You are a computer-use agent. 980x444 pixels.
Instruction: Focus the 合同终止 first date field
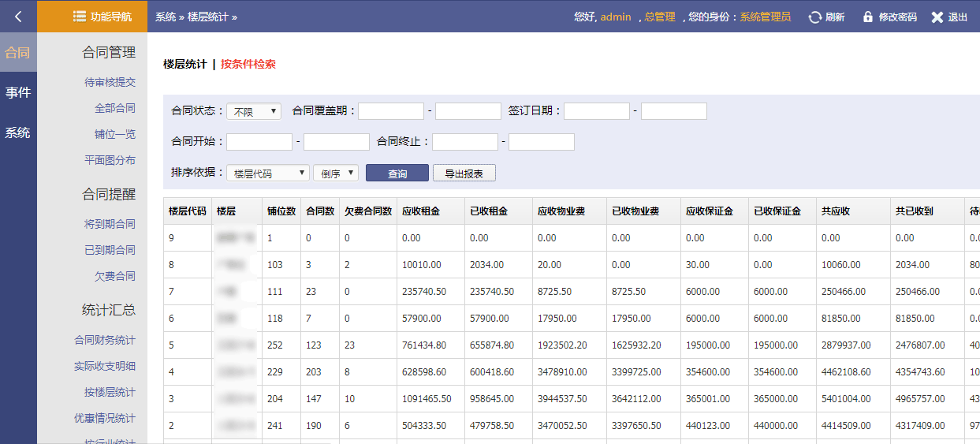click(465, 142)
